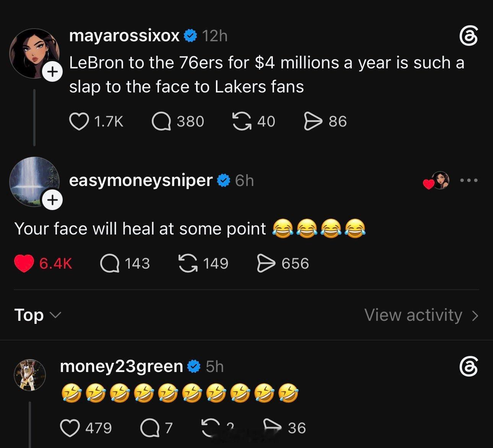Tap Threads logo beside mayarossixox's post

pos(468,36)
